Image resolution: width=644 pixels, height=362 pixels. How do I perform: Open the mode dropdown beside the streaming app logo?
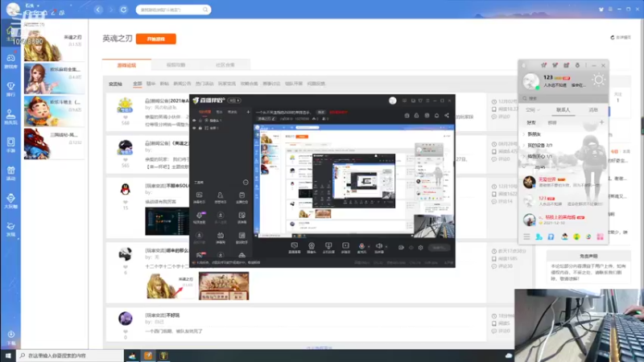pyautogui.click(x=235, y=101)
